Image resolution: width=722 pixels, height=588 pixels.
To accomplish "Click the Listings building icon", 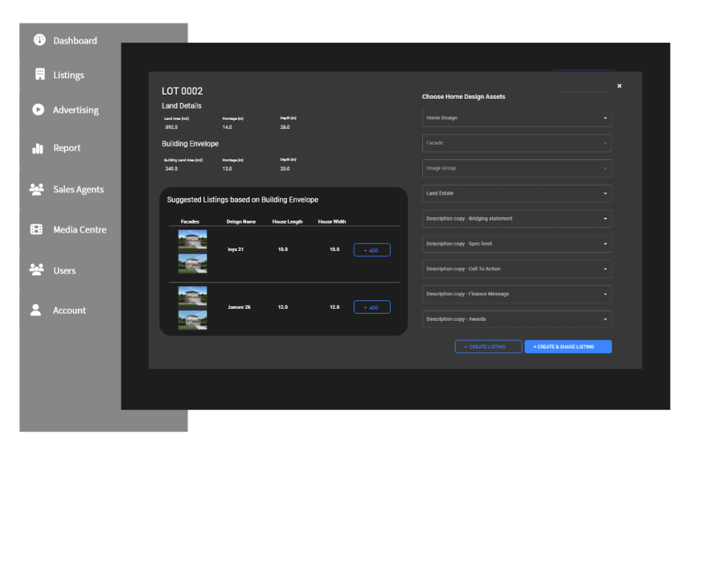I will pyautogui.click(x=39, y=75).
